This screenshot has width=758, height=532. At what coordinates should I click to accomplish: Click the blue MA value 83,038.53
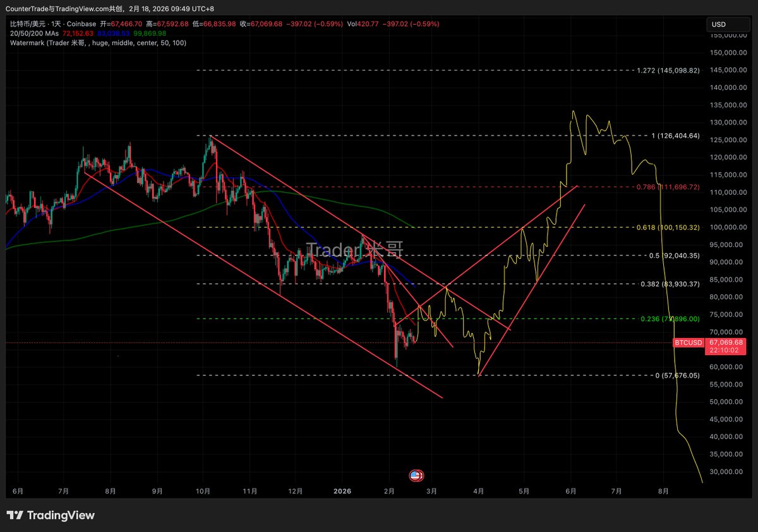(x=113, y=33)
